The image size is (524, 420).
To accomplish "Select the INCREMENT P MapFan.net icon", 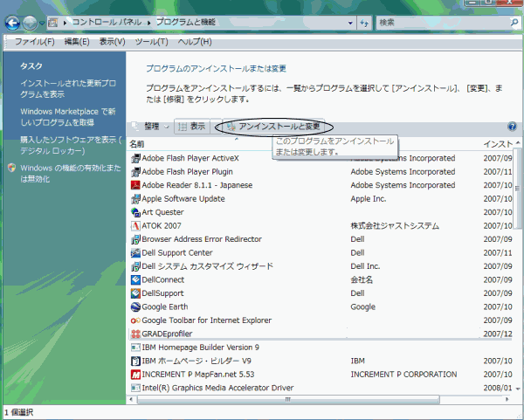I will 135,375.
